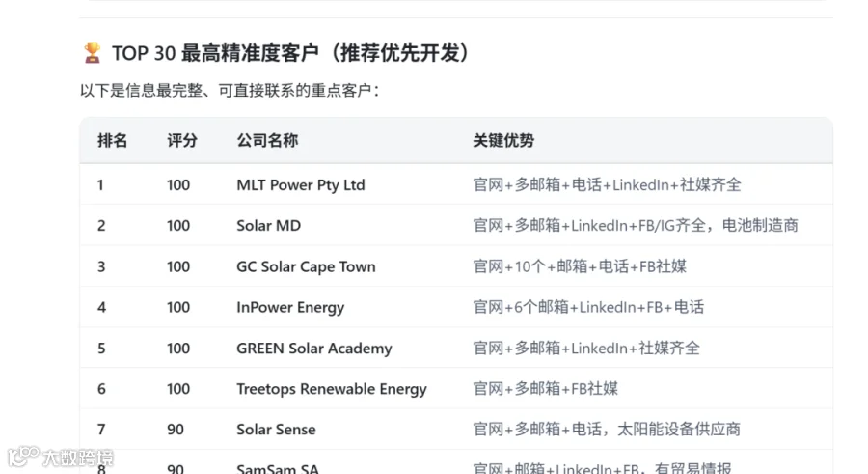The height and width of the screenshot is (474, 868).
Task: Select company name 'Solar Sense'
Action: (276, 430)
